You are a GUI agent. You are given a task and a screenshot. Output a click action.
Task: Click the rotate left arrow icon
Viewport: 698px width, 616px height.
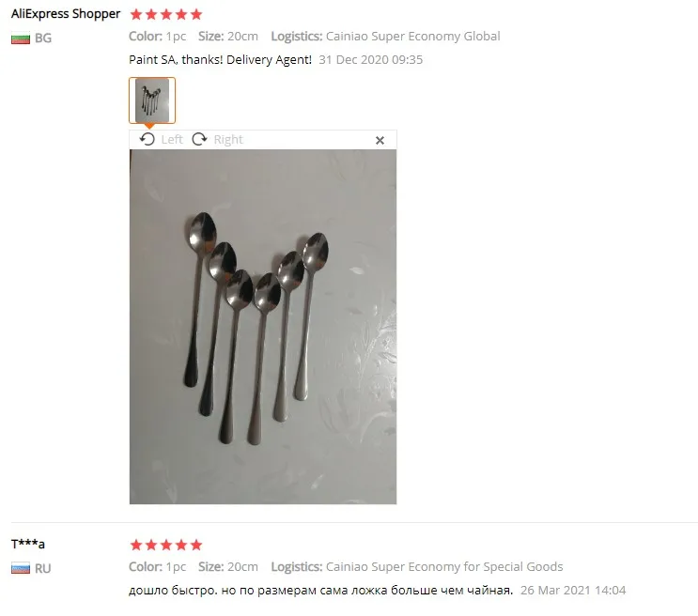tap(147, 139)
